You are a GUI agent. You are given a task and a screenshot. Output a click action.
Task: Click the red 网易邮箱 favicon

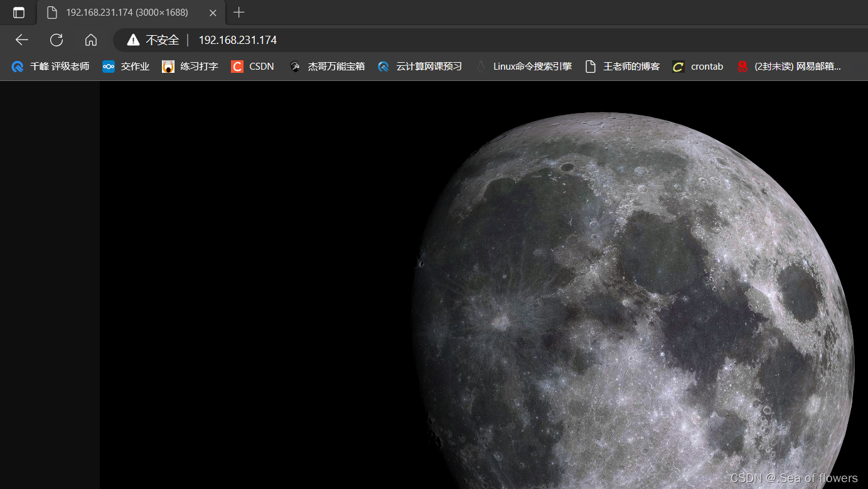coord(742,67)
